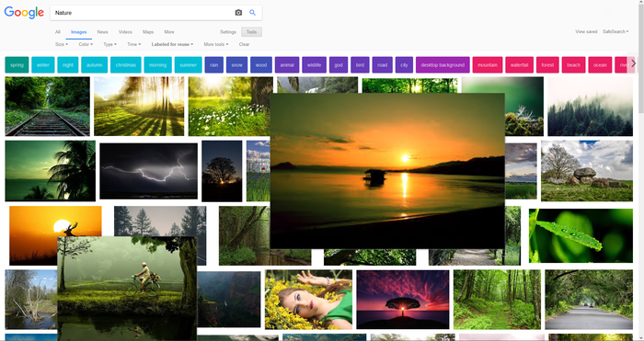Viewport: 644px width, 341px height.
Task: Open Settings link
Action: [x=228, y=32]
